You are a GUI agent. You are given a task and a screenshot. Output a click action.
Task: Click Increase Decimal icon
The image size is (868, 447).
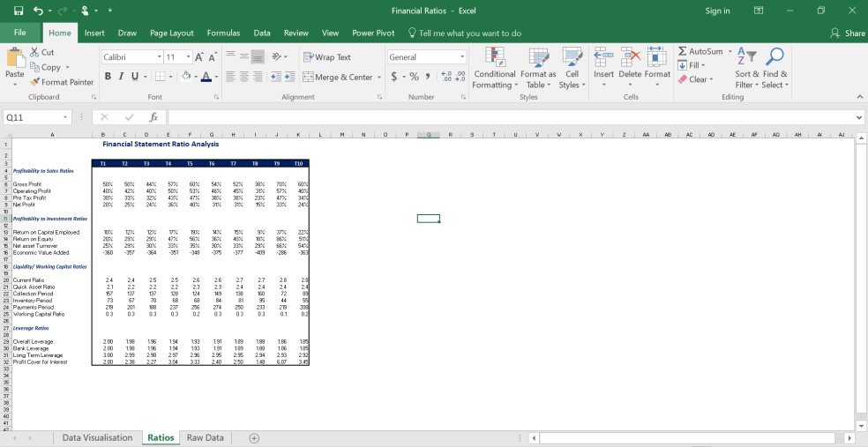(446, 77)
